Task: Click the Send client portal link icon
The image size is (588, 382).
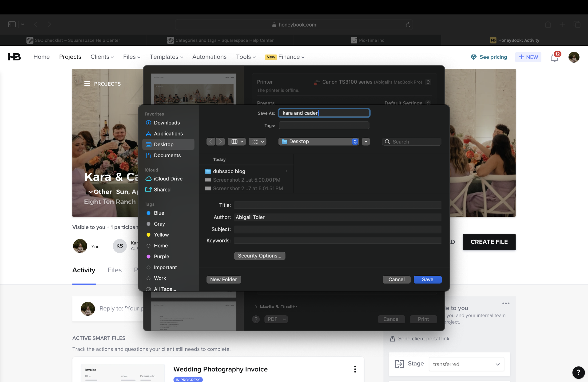Action: pos(392,338)
